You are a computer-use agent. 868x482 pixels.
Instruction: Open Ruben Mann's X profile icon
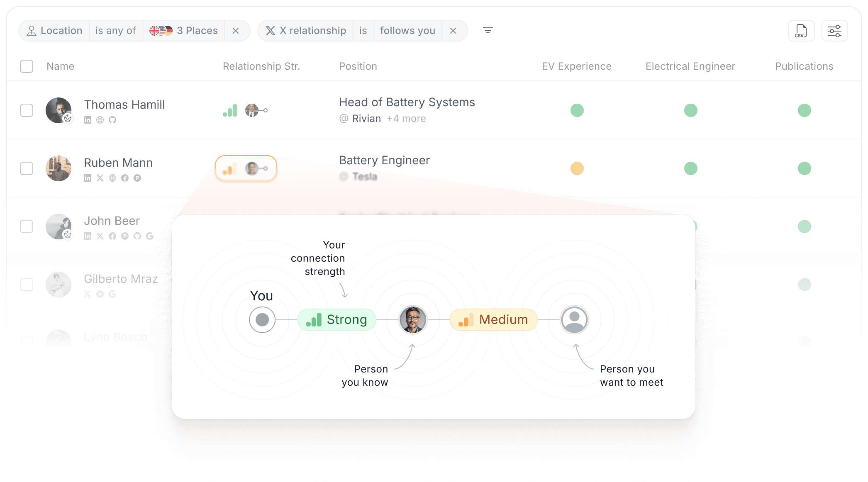[100, 178]
